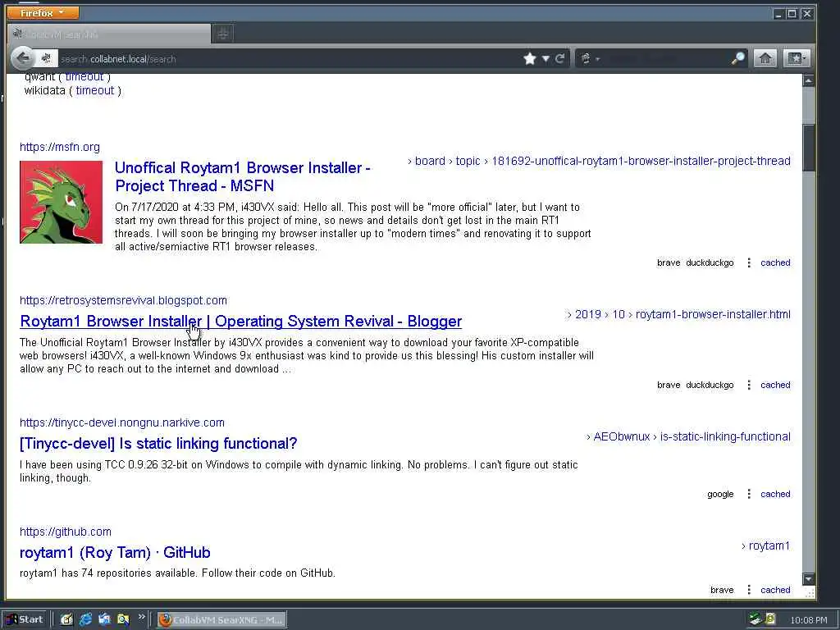Open more-options dots for GitHub result
Screen dimensions: 840x630
(x=749, y=590)
